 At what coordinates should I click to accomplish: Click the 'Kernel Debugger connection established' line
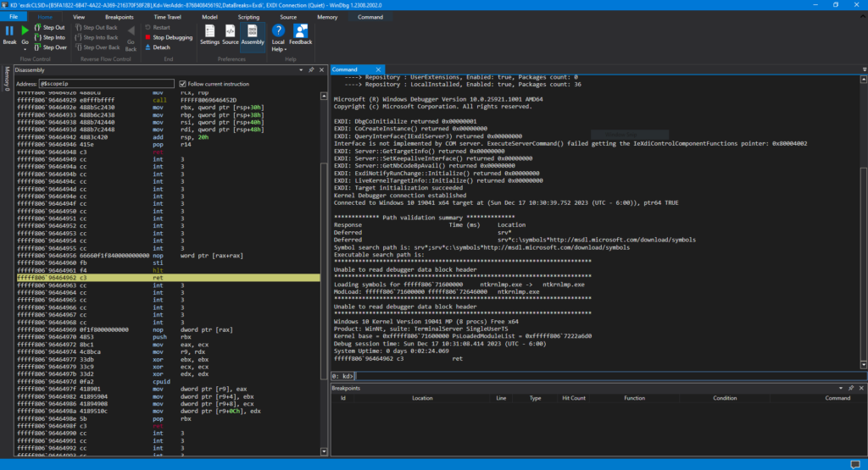click(400, 195)
